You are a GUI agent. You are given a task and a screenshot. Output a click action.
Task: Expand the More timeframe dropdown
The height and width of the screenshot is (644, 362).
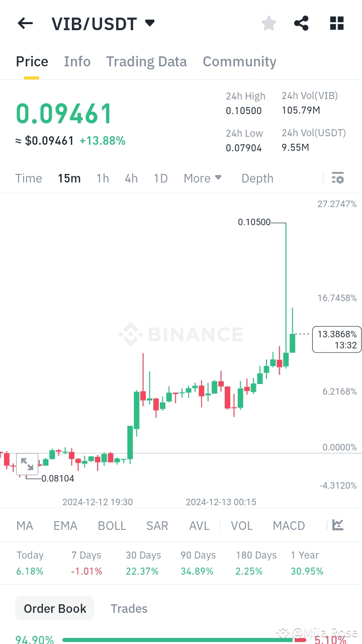point(203,178)
